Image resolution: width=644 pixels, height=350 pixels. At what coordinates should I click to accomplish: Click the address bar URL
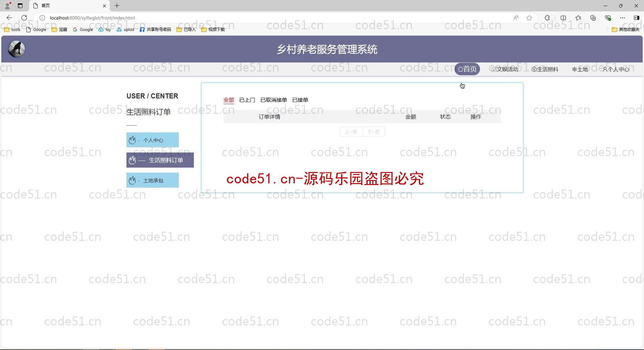click(92, 18)
